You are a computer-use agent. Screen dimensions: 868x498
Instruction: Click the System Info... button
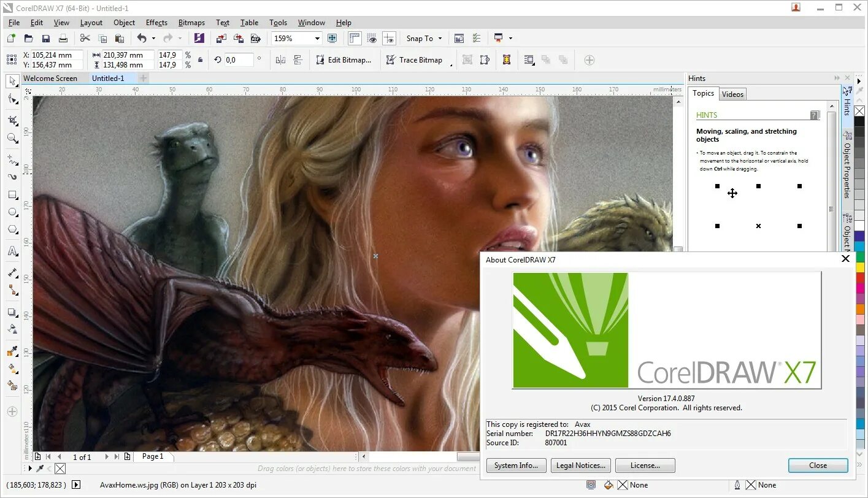pos(516,465)
